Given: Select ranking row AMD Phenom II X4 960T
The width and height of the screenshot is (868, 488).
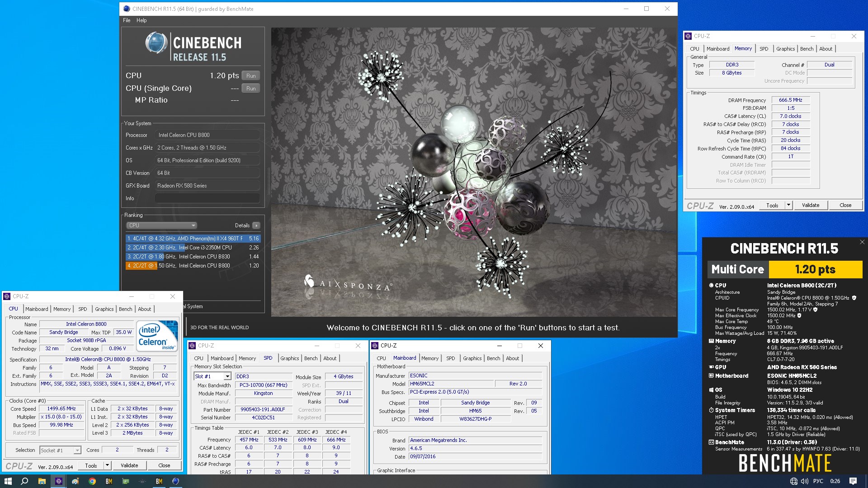Looking at the screenshot, I should [x=193, y=239].
